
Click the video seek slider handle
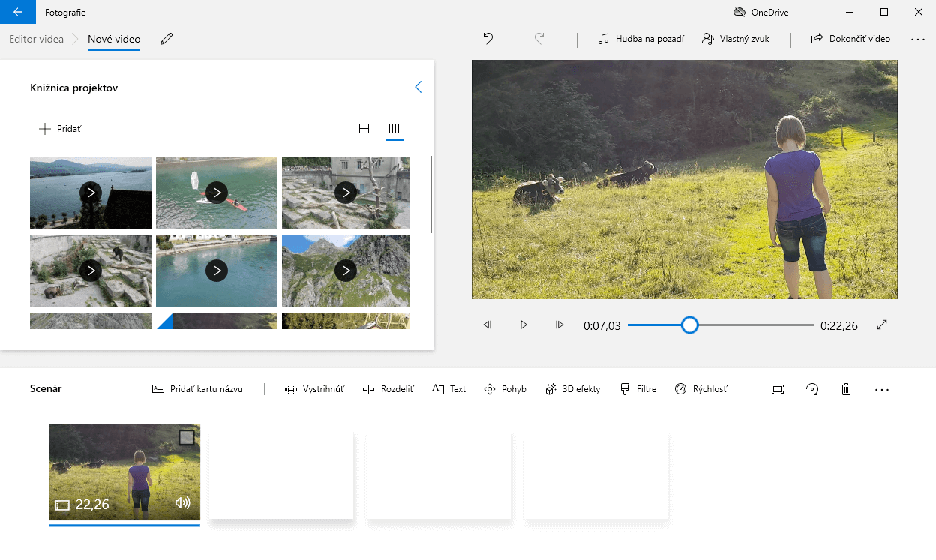pos(689,325)
